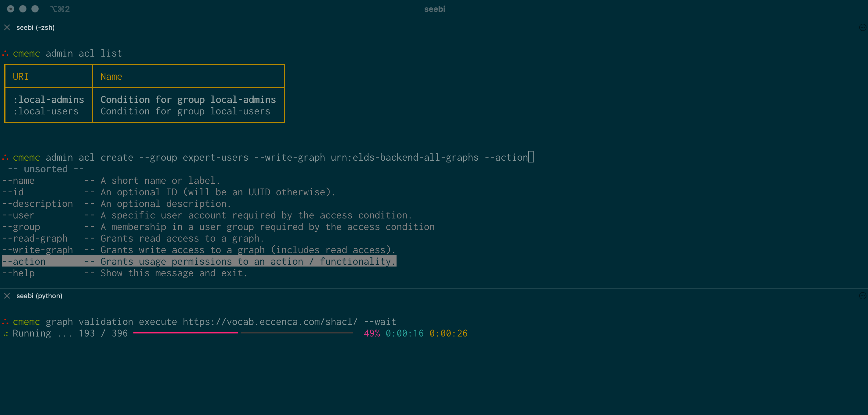Click the pink validation progress bar
This screenshot has width=868, height=415.
[185, 333]
